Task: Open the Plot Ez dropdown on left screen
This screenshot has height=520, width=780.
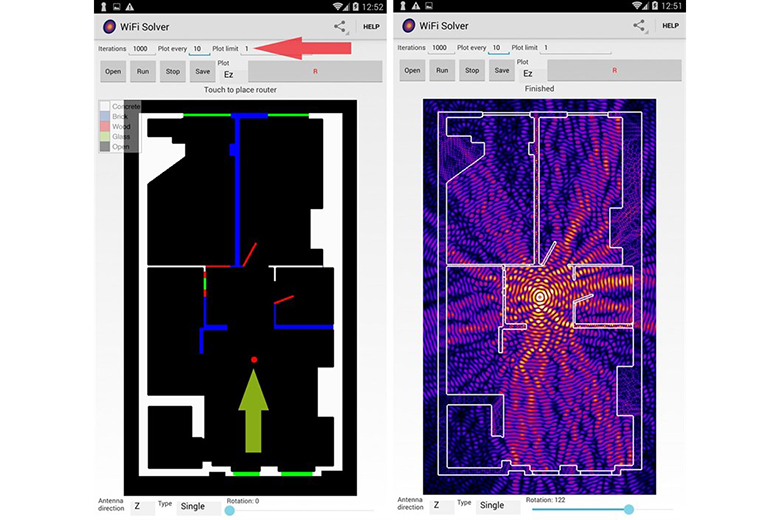Action: pyautogui.click(x=229, y=74)
